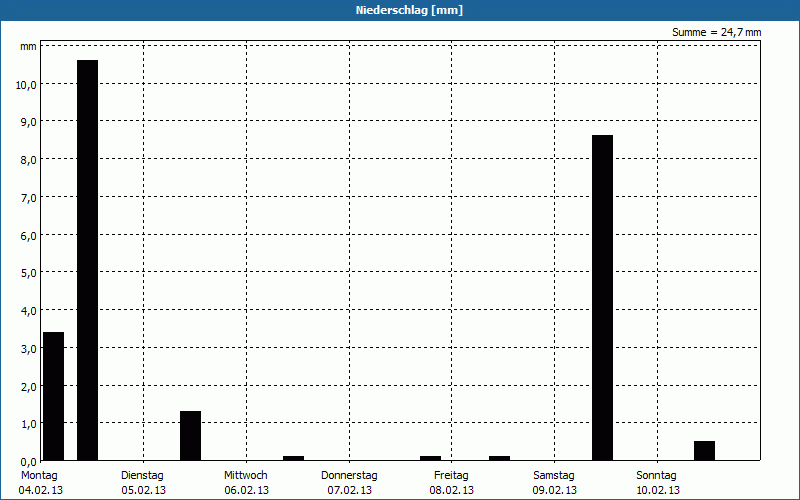800x500 pixels.
Task: Select the 06.02.13 date label
Action: tap(246, 490)
